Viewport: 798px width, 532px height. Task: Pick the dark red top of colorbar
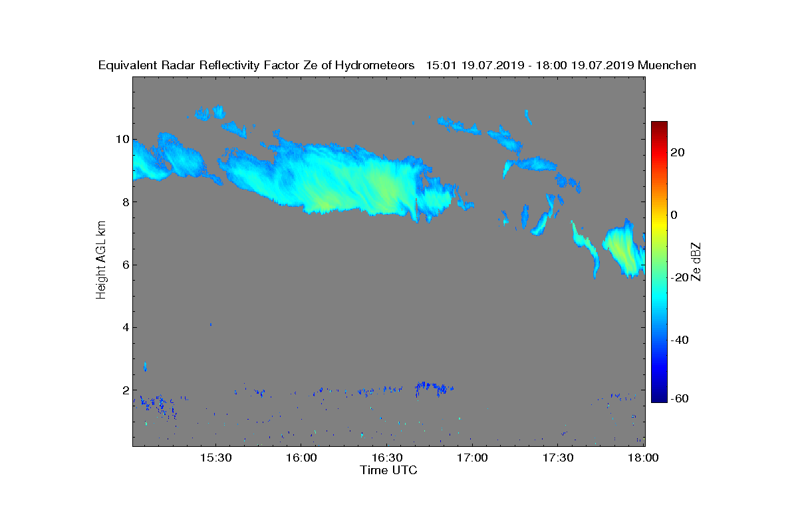coord(659,126)
